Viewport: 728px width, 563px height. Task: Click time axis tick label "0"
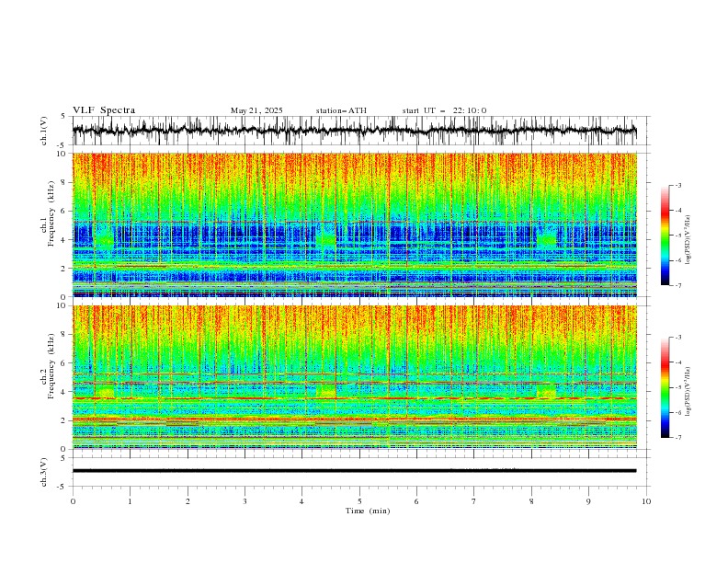click(73, 501)
